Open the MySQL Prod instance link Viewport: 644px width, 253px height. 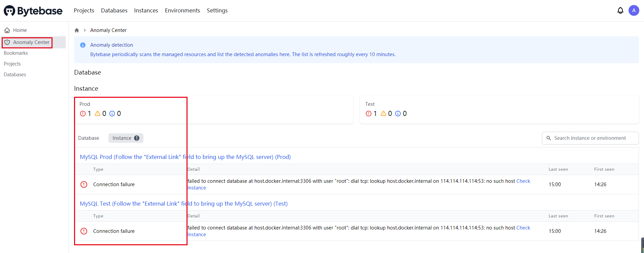click(x=185, y=157)
